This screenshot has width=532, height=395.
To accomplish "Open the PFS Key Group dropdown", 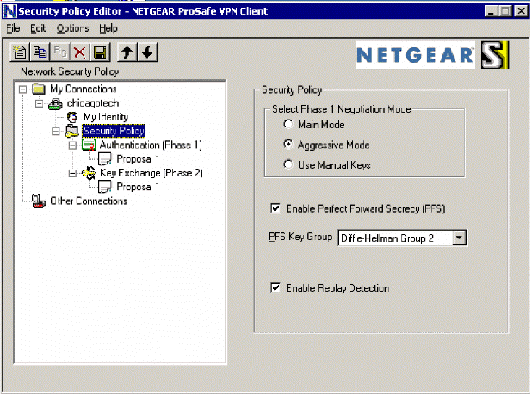I will (459, 238).
